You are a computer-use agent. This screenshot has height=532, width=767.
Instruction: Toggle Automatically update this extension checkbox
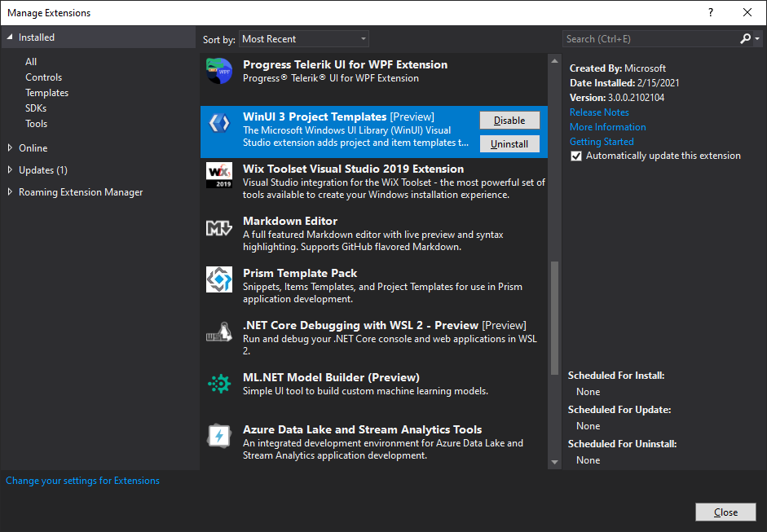pyautogui.click(x=576, y=156)
